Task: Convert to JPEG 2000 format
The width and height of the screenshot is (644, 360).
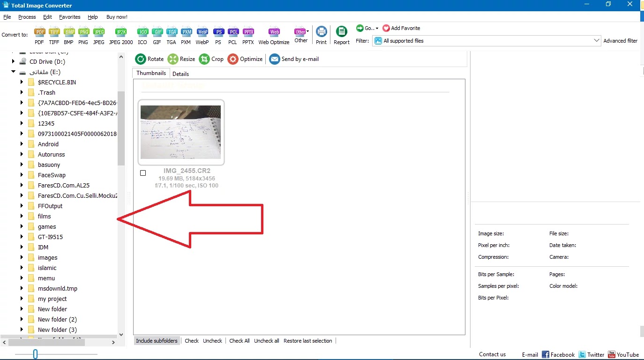Action: 121,36
